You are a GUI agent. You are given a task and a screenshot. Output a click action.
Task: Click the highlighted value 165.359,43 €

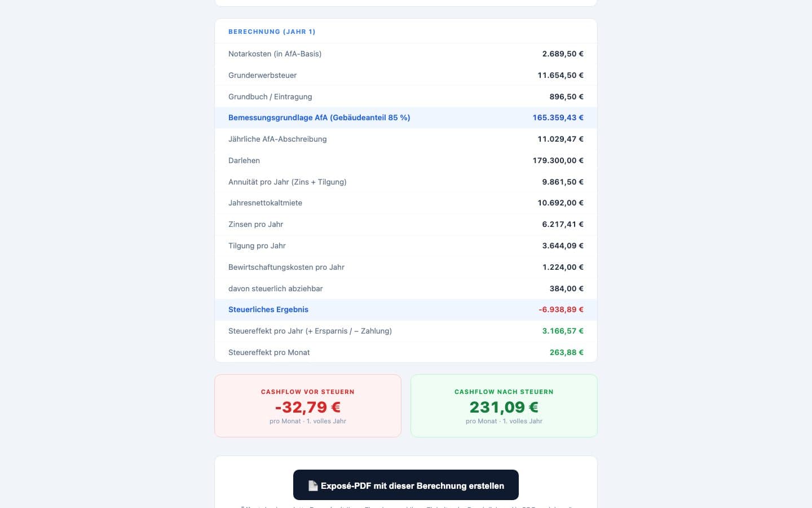click(x=558, y=117)
